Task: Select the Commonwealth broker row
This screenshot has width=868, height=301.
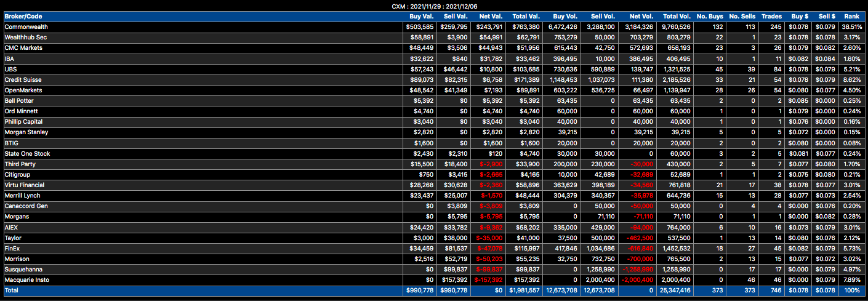Action: pos(433,27)
